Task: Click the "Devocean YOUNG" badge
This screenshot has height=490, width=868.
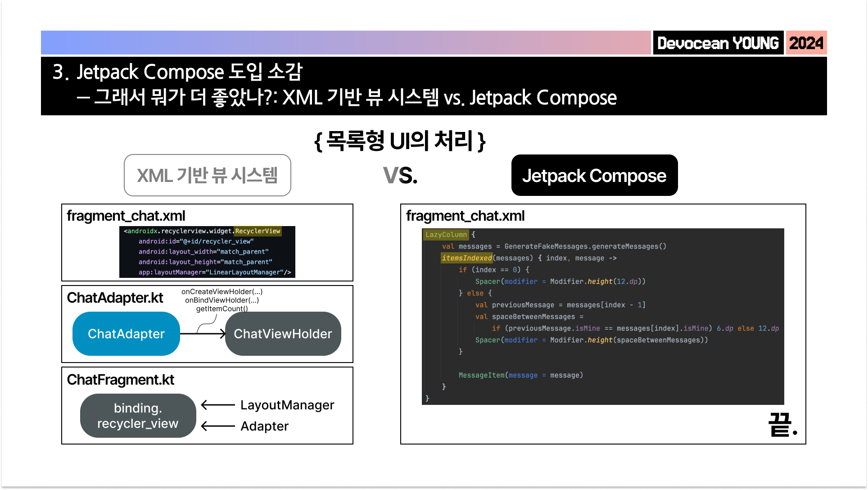Action: (x=718, y=43)
